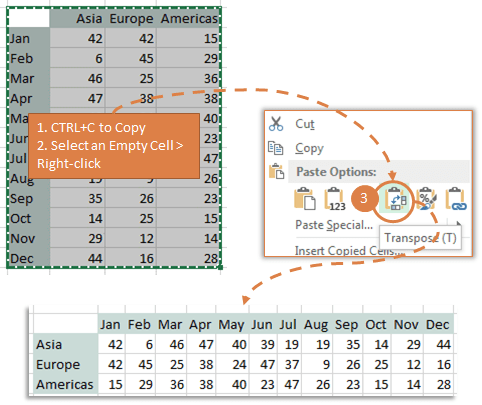Click the Dec header in the transposed table
The height and width of the screenshot is (405, 482).
click(438, 324)
